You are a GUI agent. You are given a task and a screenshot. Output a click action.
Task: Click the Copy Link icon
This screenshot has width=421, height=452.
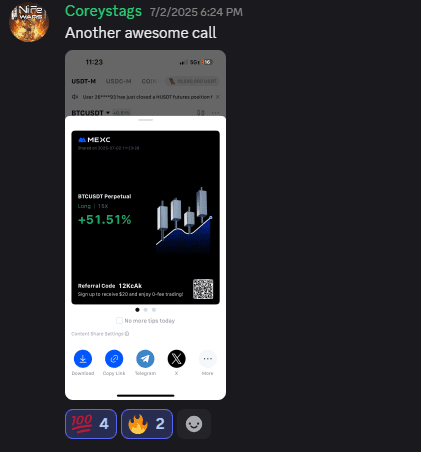click(114, 359)
